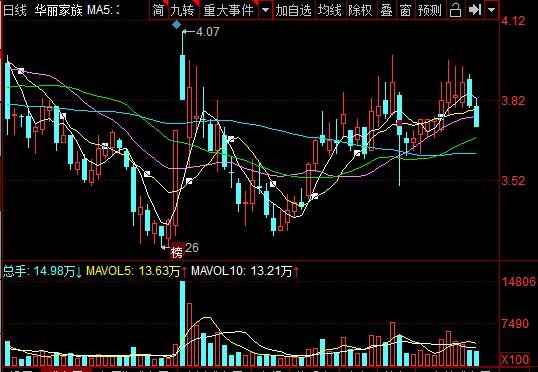The height and width of the screenshot is (372, 538).
Task: Click the MAVOL10 13.21万 label
Action: pos(245,271)
